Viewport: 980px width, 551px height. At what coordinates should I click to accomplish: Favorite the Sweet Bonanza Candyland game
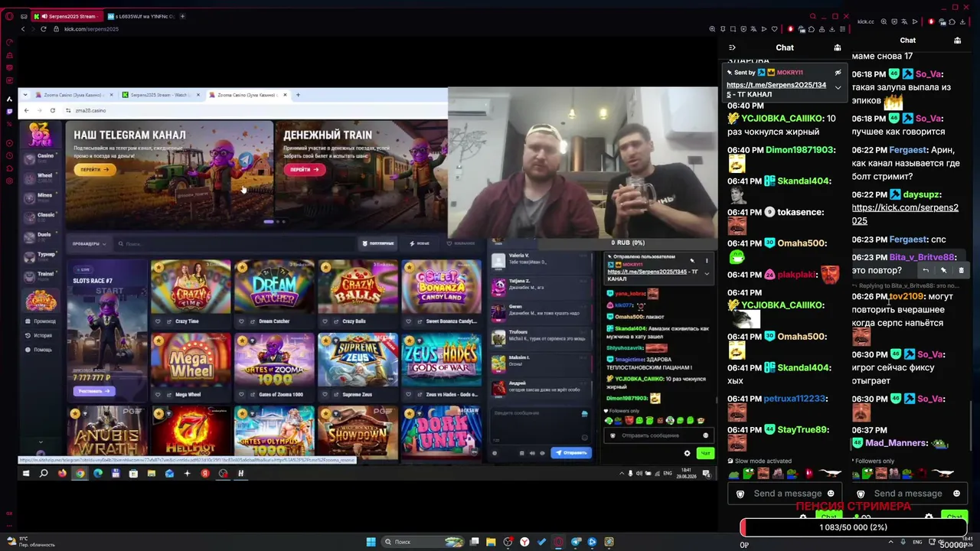408,321
